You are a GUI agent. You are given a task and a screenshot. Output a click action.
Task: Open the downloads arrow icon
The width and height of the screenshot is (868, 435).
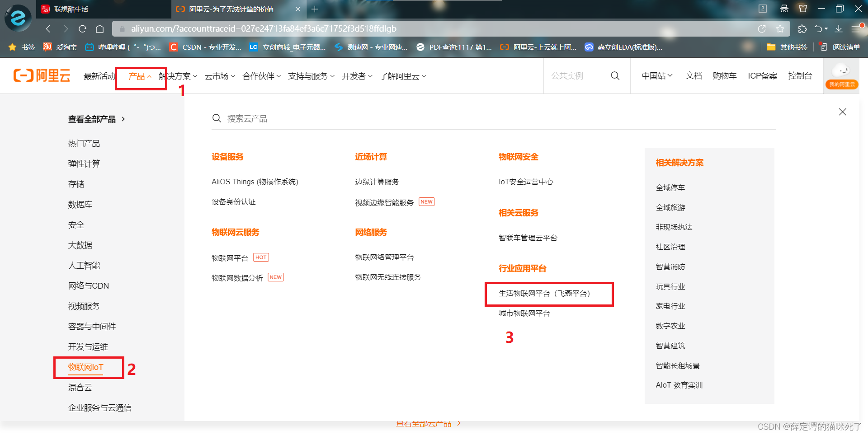pos(839,29)
